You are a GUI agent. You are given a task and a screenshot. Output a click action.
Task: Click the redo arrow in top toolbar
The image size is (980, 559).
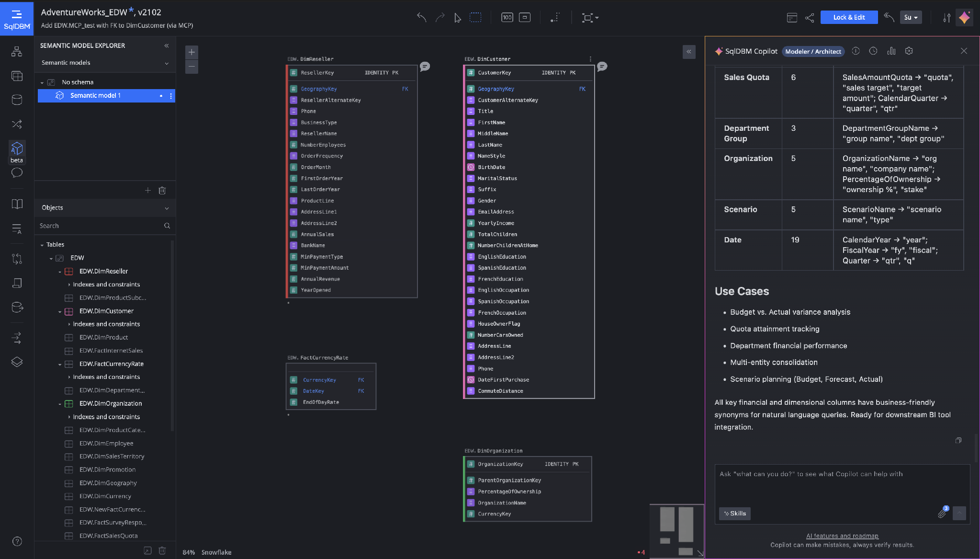[439, 18]
